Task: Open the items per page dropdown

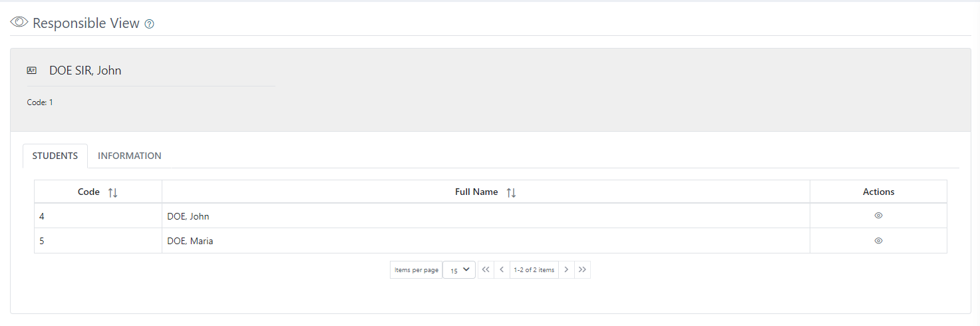Action: [459, 269]
